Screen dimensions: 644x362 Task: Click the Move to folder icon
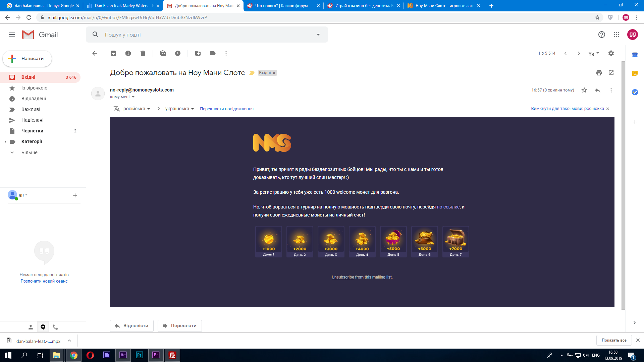pos(198,53)
